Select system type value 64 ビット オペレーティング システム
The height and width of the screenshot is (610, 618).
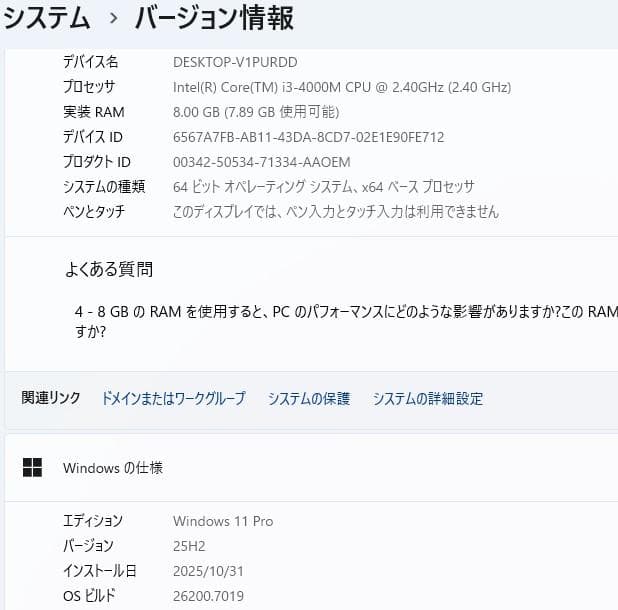tap(324, 187)
